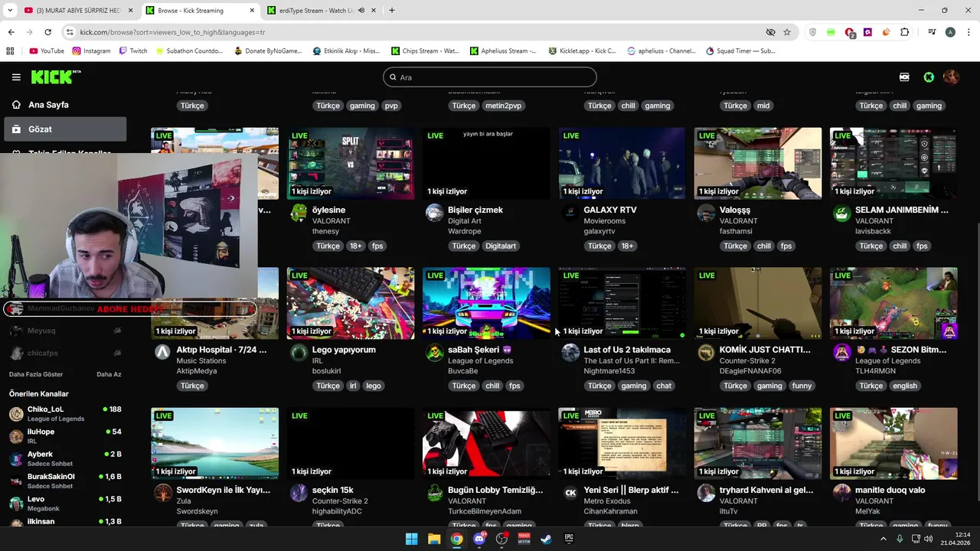Open the Subathon Countdown bookmark
This screenshot has height=551, width=980.
point(188,51)
